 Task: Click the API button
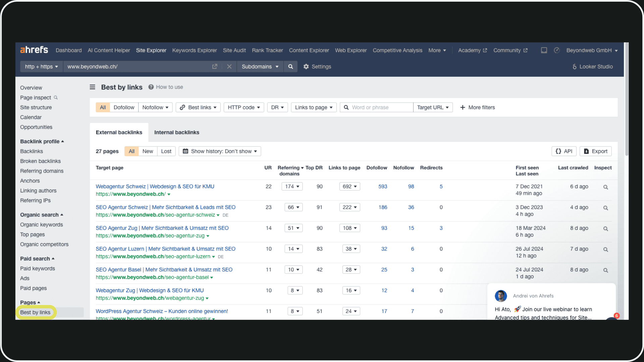(564, 151)
